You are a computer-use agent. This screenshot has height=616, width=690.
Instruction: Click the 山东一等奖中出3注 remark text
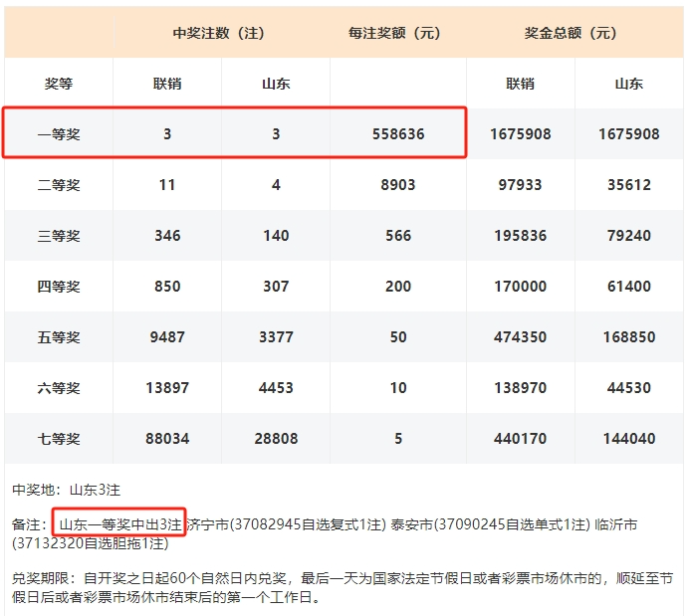[x=119, y=524]
